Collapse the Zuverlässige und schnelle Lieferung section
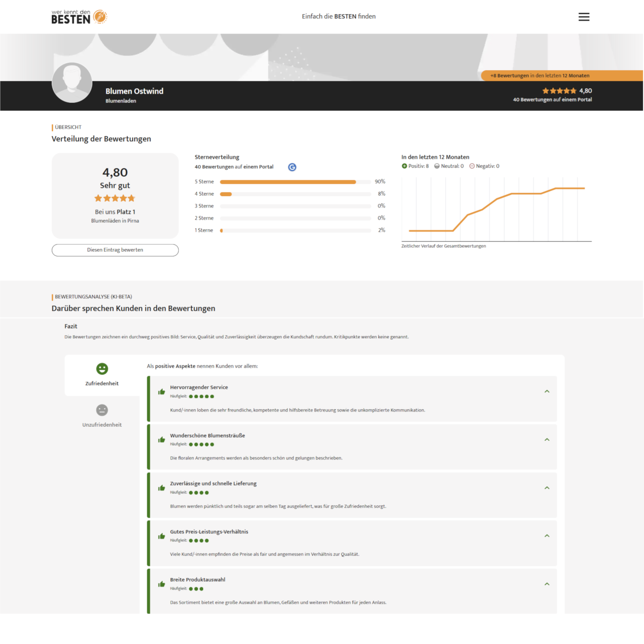The image size is (644, 644). click(x=547, y=488)
